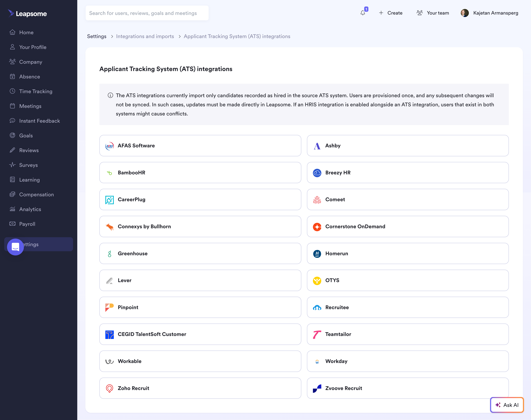Click the Greenhouse logo icon

[x=110, y=254]
